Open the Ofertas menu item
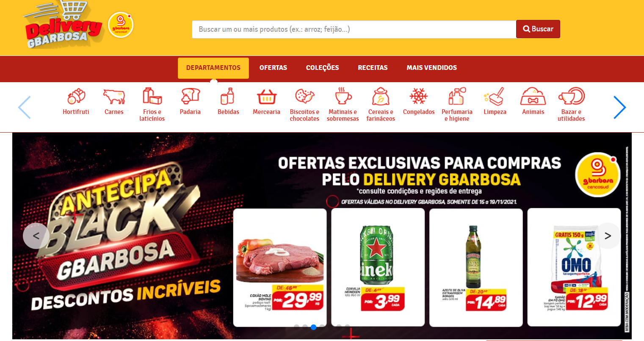 pos(273,68)
